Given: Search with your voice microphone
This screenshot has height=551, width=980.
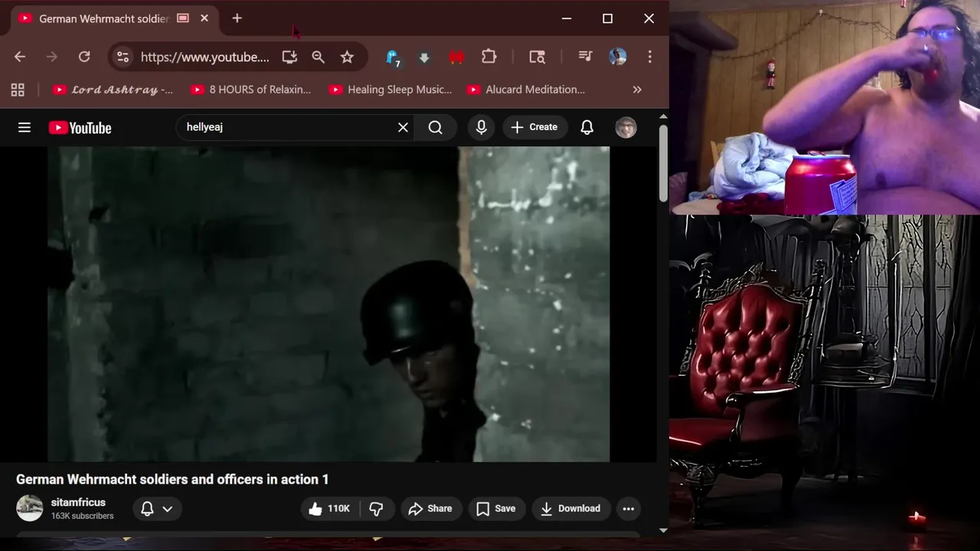Looking at the screenshot, I should (482, 128).
